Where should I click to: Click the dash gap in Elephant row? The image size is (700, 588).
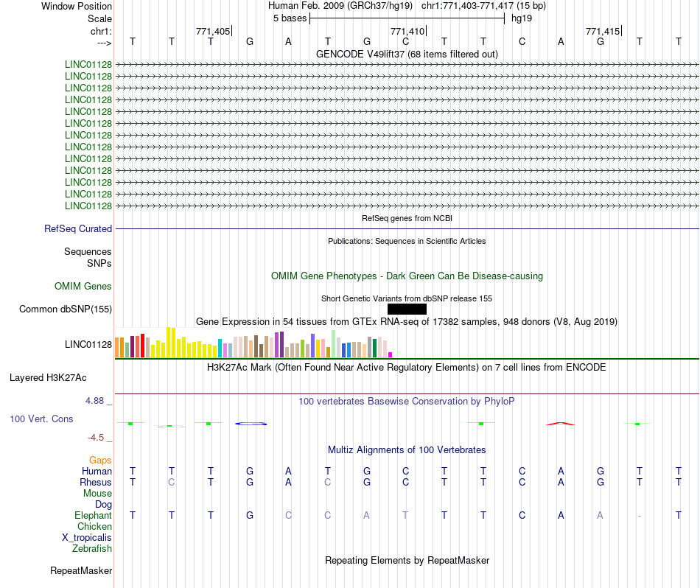pyautogui.click(x=640, y=516)
